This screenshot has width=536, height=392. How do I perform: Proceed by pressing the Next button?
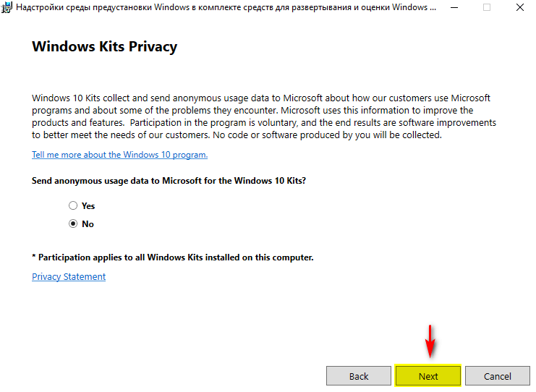(428, 376)
